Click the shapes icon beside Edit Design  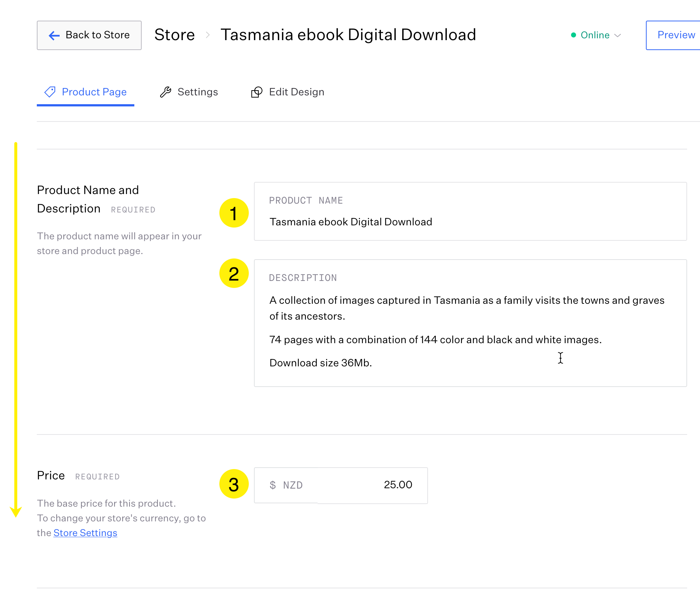tap(257, 92)
